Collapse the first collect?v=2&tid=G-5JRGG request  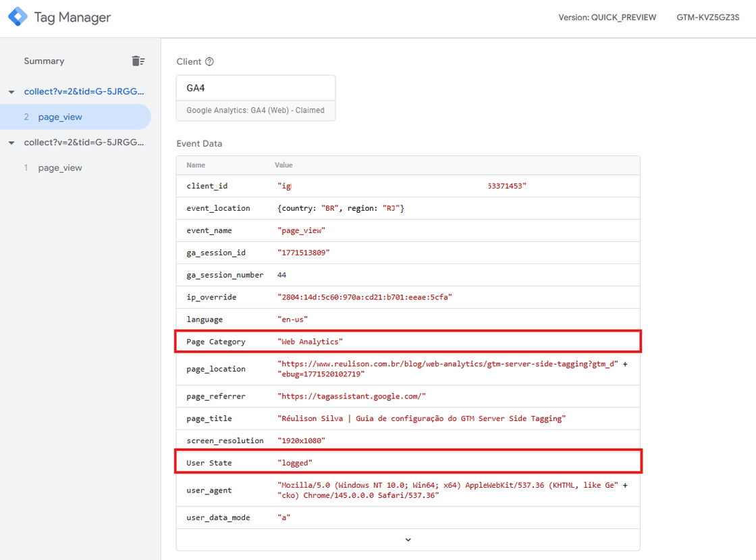point(11,91)
